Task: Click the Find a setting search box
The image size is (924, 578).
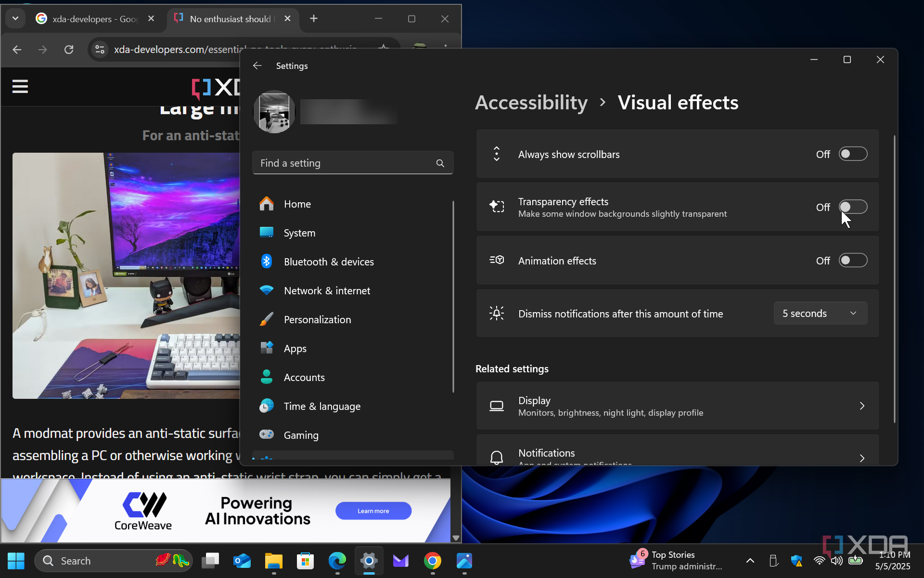Action: (353, 163)
